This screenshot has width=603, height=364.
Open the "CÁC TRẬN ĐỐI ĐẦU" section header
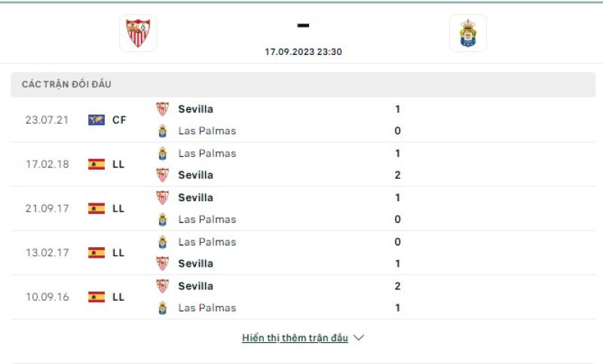[x=66, y=84]
